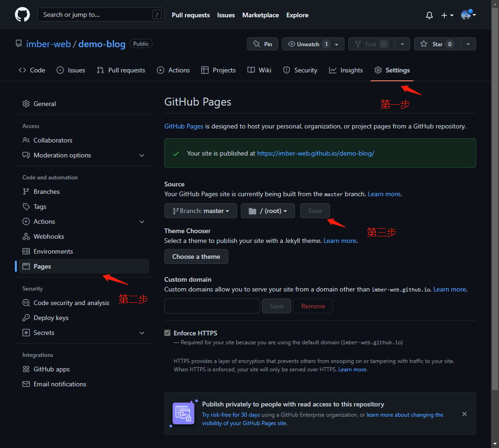Viewport: 499px width, 448px height.
Task: Dismiss the publish privately banner
Action: (464, 413)
